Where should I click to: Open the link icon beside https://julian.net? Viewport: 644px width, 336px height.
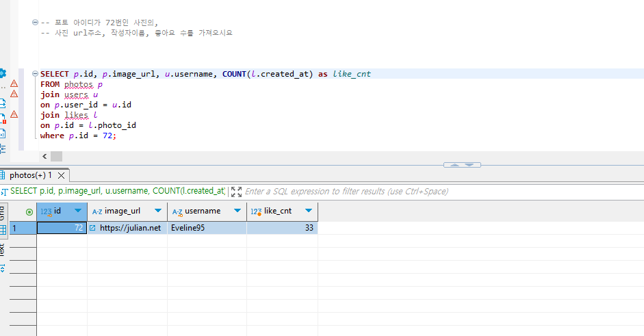click(x=92, y=228)
